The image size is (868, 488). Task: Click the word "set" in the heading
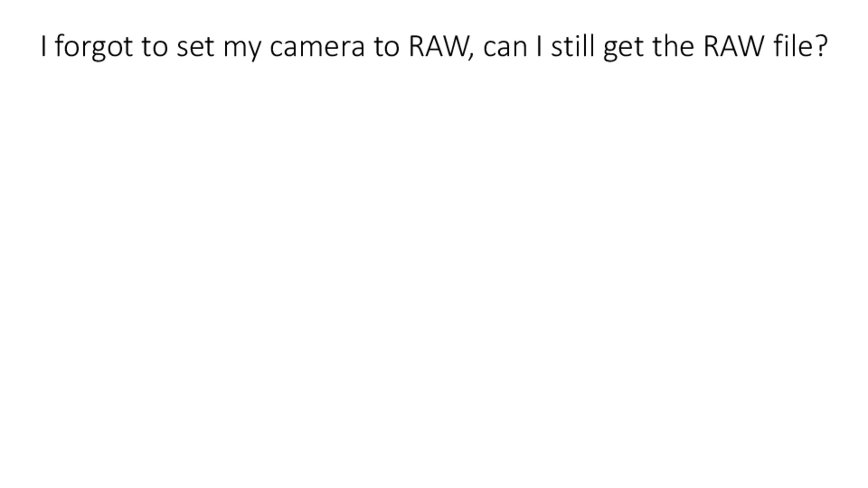click(x=195, y=47)
